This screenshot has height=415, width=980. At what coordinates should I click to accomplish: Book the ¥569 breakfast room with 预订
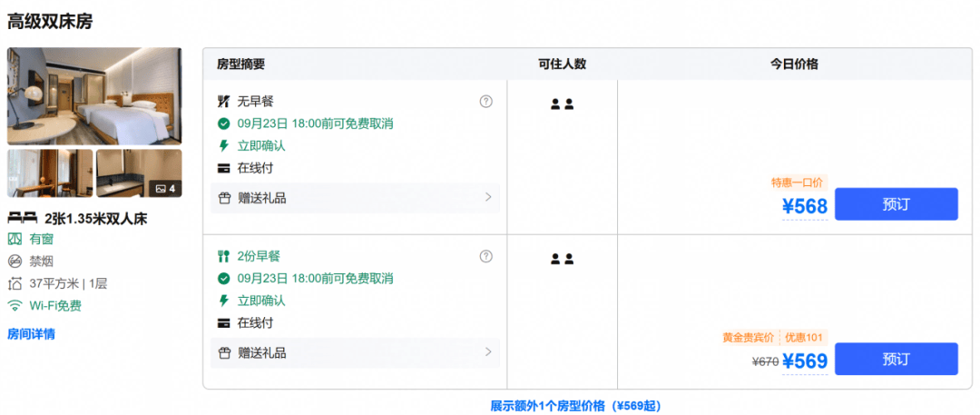coord(896,360)
